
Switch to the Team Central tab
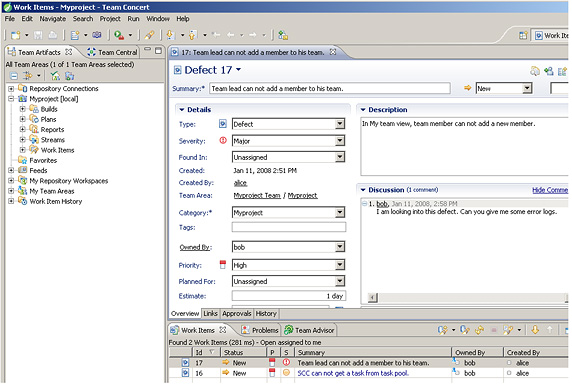113,52
